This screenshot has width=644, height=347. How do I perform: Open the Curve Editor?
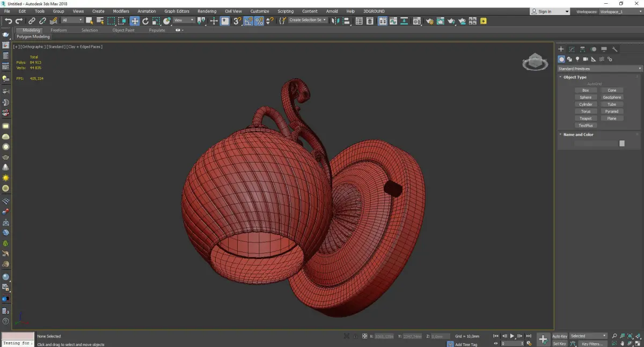[x=393, y=21]
